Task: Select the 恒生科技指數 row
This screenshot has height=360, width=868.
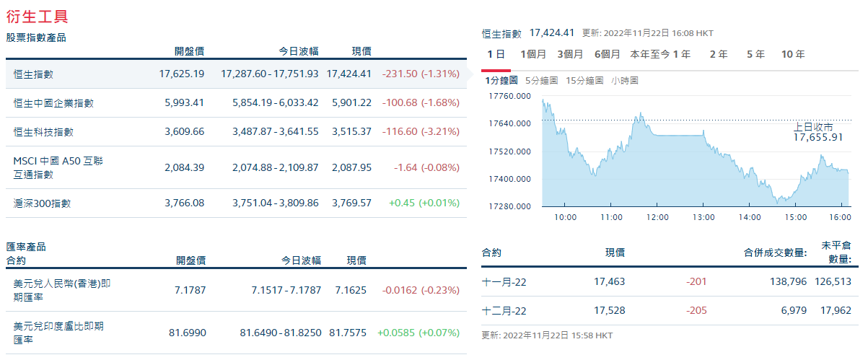Action: click(x=237, y=132)
